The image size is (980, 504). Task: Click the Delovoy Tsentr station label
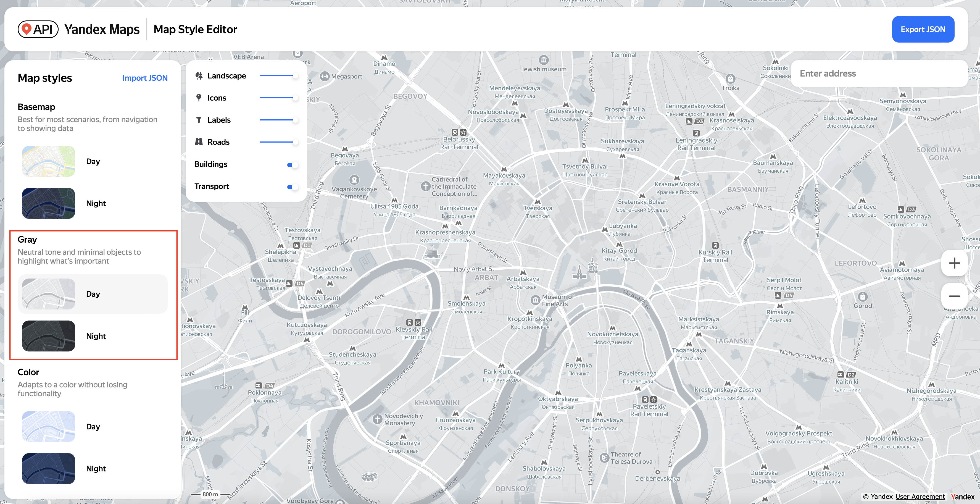tap(319, 298)
